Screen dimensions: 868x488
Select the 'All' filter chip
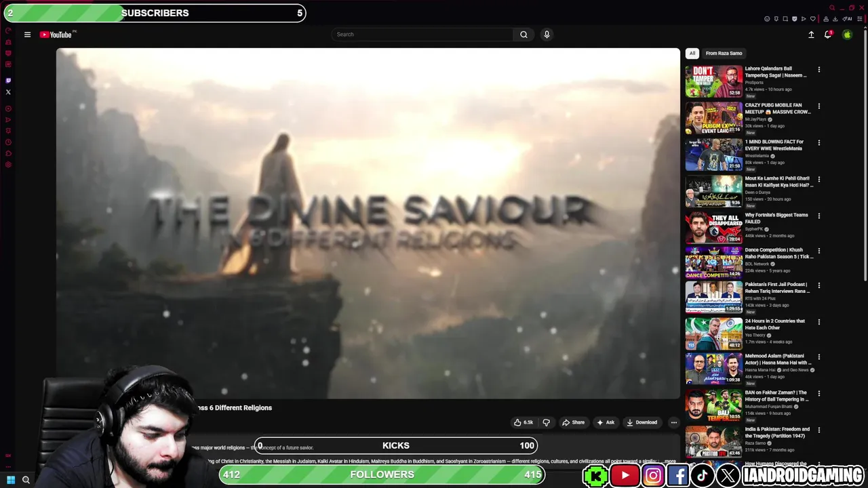point(692,54)
